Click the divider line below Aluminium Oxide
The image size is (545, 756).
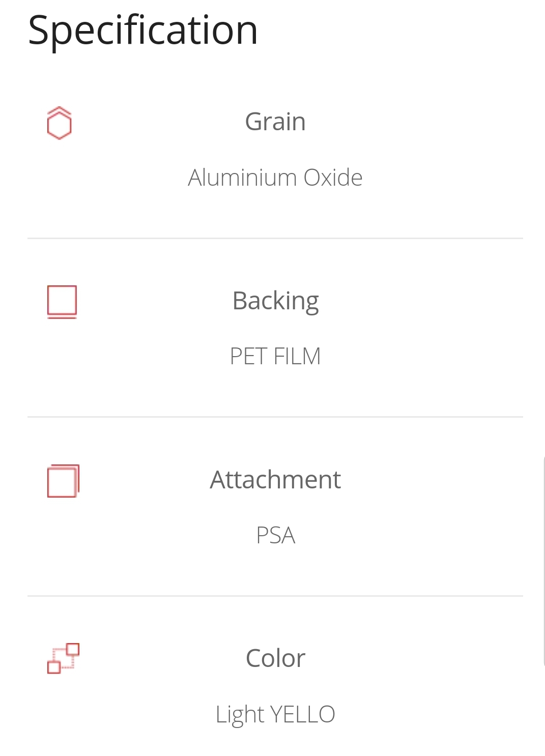point(275,238)
